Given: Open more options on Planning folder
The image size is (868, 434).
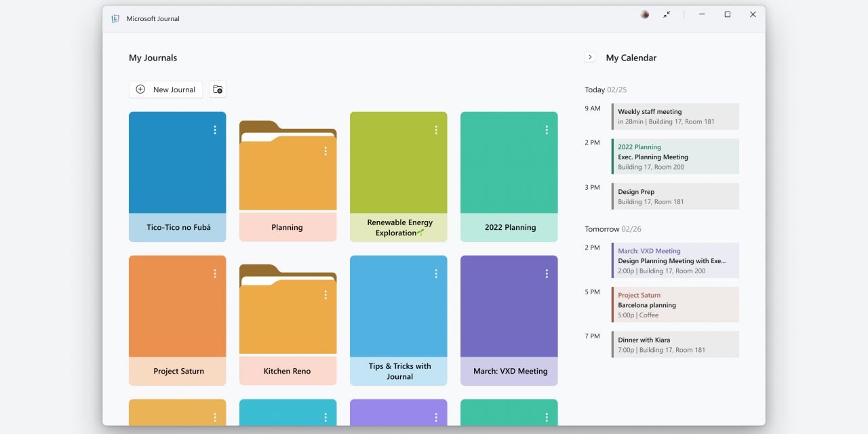Looking at the screenshot, I should pyautogui.click(x=325, y=151).
